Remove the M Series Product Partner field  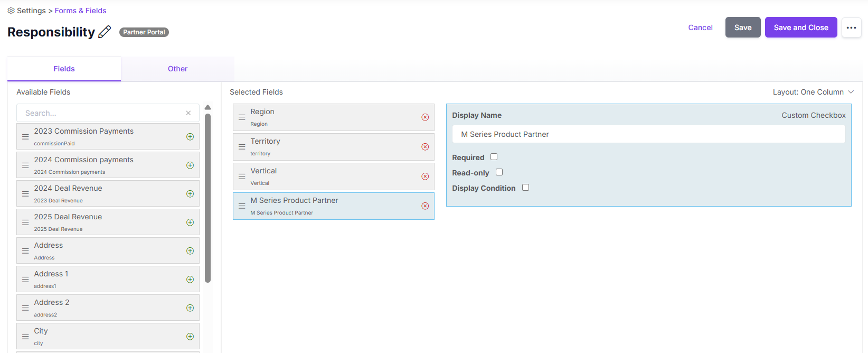coord(425,206)
